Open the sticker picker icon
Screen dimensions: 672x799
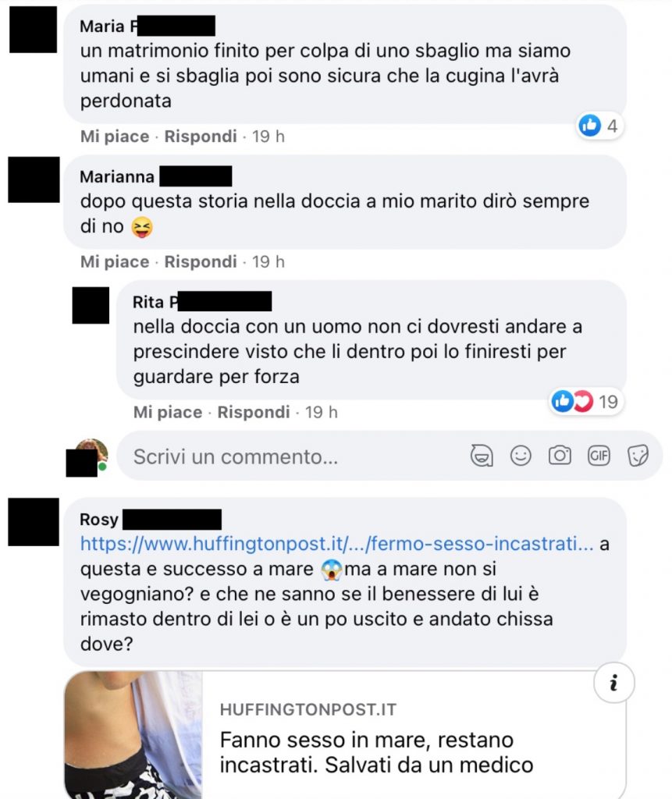click(x=638, y=456)
